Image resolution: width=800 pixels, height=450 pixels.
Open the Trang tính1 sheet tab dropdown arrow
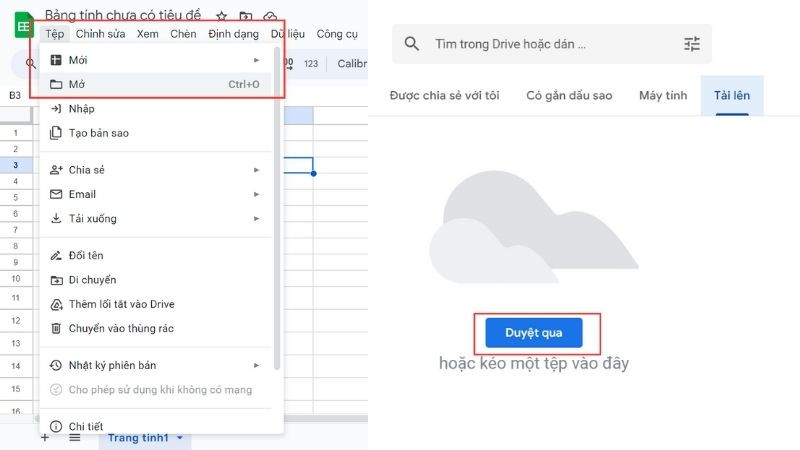click(x=180, y=438)
